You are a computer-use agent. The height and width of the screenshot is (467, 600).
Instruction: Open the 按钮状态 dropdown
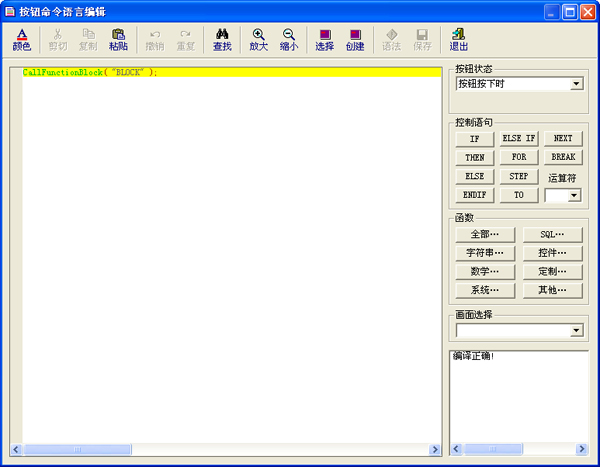click(x=576, y=84)
